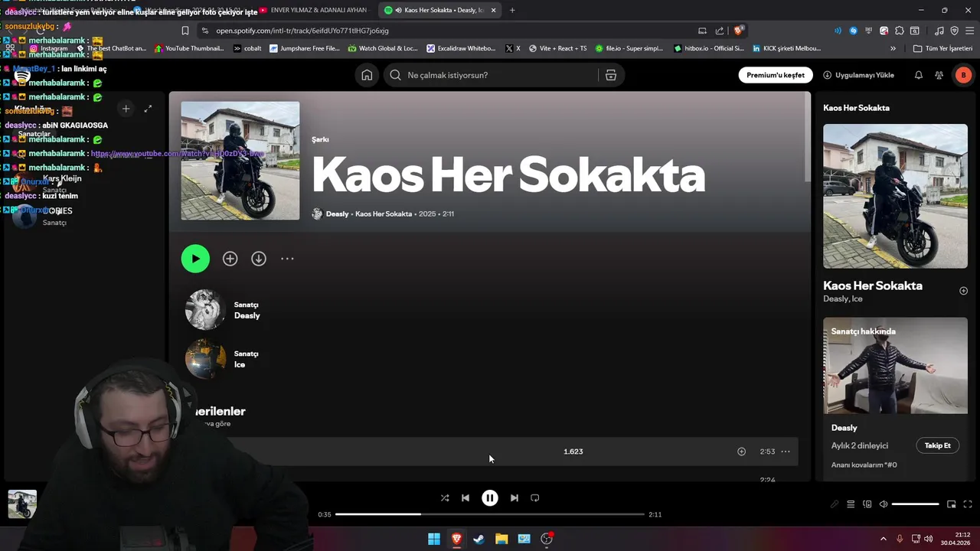Add the song with the plus circle icon
This screenshot has width=980, height=551.
pyautogui.click(x=230, y=259)
